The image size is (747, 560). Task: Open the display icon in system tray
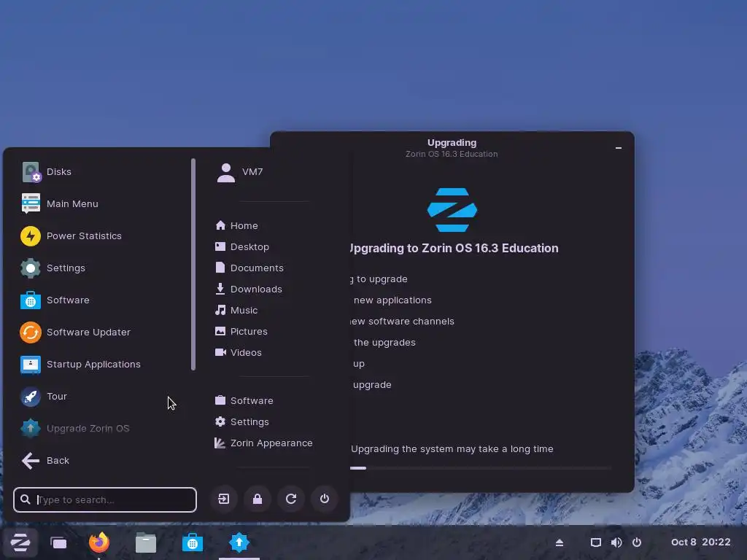(x=596, y=542)
